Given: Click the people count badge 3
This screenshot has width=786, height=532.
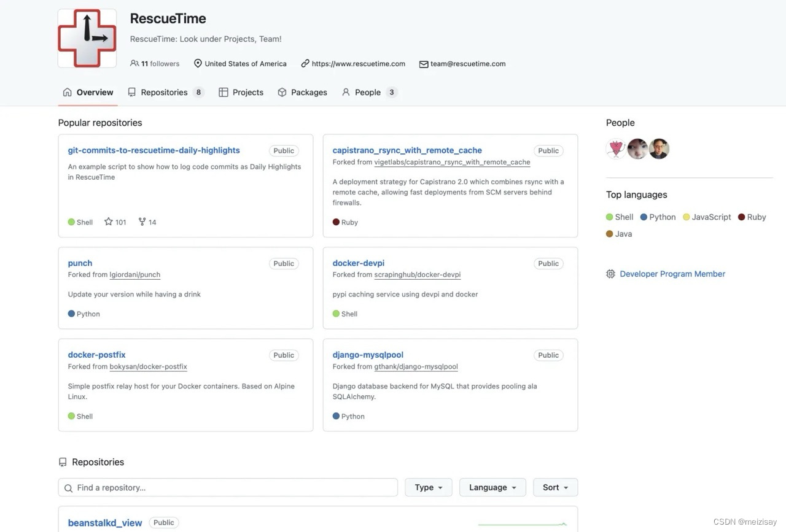Looking at the screenshot, I should tap(392, 92).
